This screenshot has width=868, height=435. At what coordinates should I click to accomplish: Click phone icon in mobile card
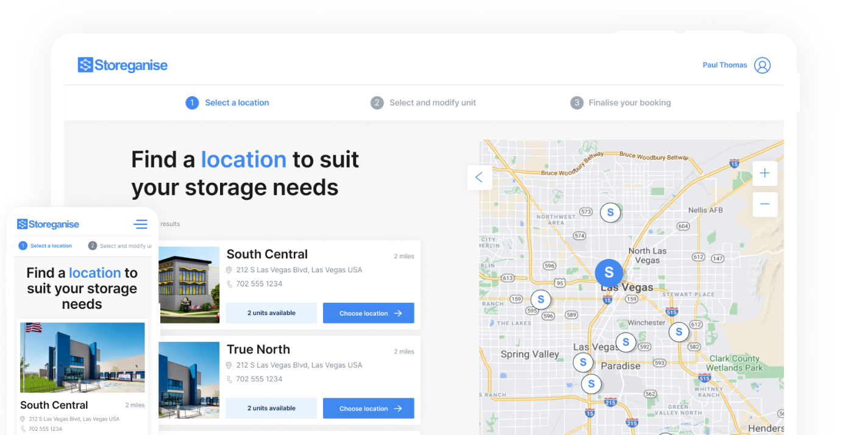(23, 429)
